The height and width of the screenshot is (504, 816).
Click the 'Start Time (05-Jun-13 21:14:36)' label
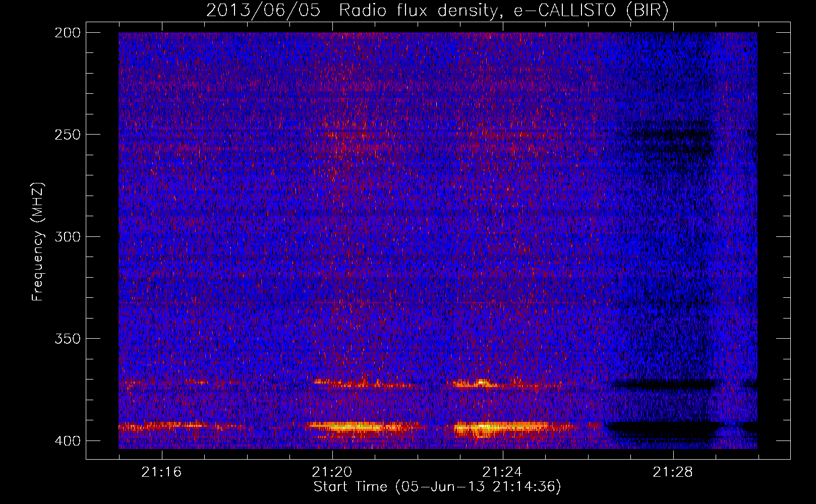tap(437, 487)
